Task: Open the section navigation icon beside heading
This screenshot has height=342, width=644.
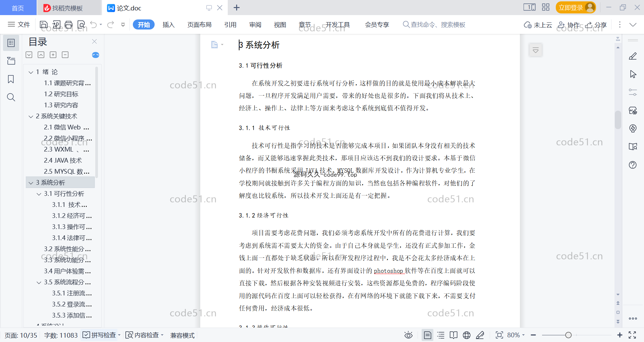Action: [x=217, y=45]
